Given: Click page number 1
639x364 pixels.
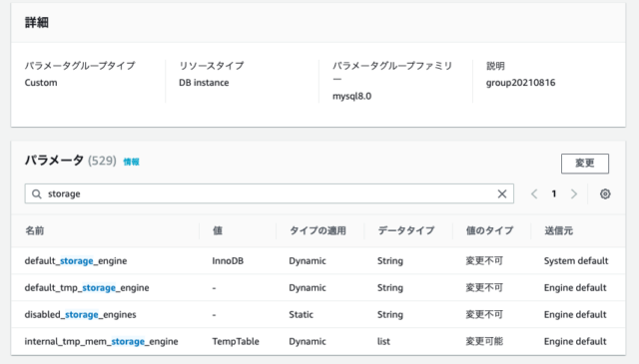Looking at the screenshot, I should (x=554, y=193).
